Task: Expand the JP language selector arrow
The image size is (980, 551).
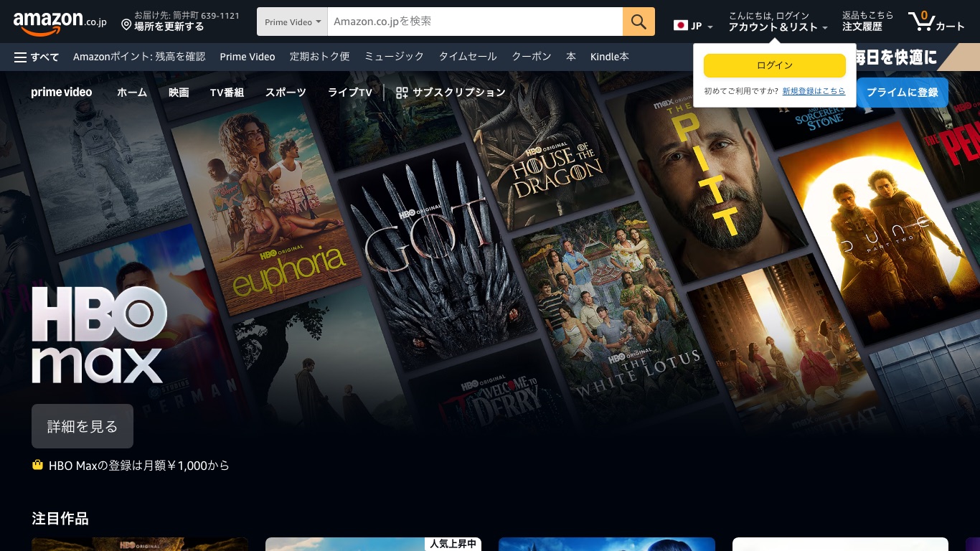Action: click(710, 27)
